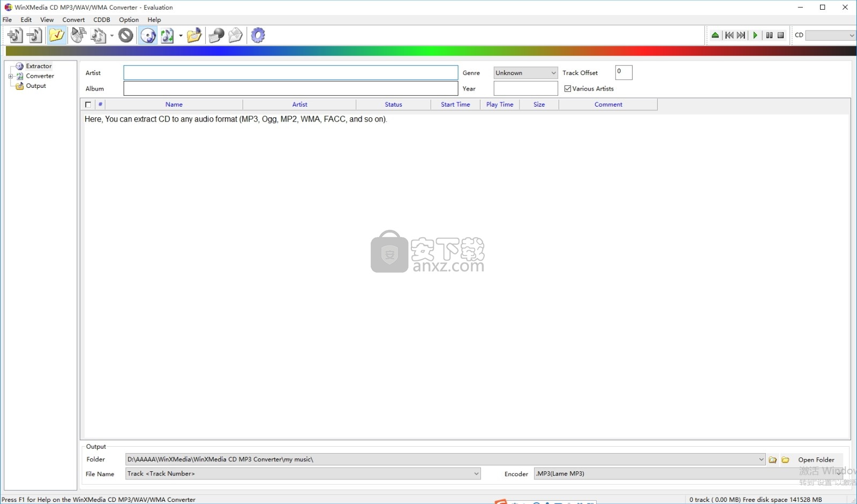Sort by the Comment column header
Image resolution: width=857 pixels, height=504 pixels.
[x=608, y=104]
